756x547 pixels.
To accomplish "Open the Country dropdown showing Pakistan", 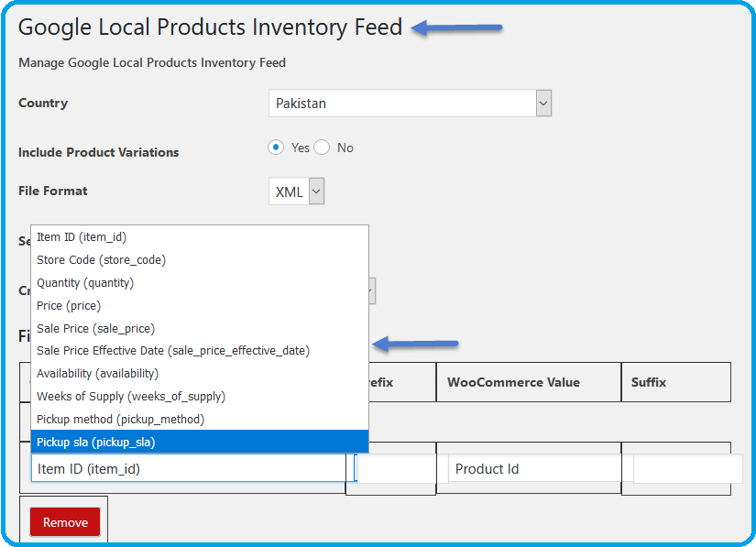I will pyautogui.click(x=410, y=104).
